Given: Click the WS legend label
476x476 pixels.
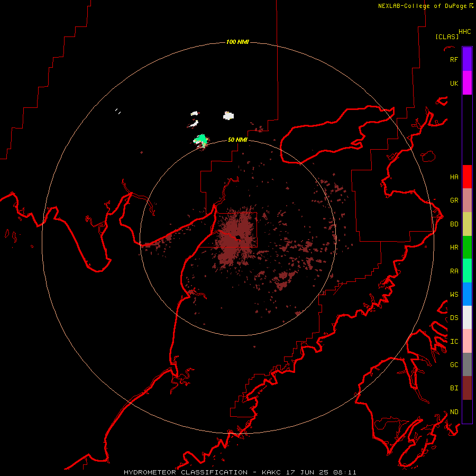Looking at the screenshot, I should [x=454, y=294].
